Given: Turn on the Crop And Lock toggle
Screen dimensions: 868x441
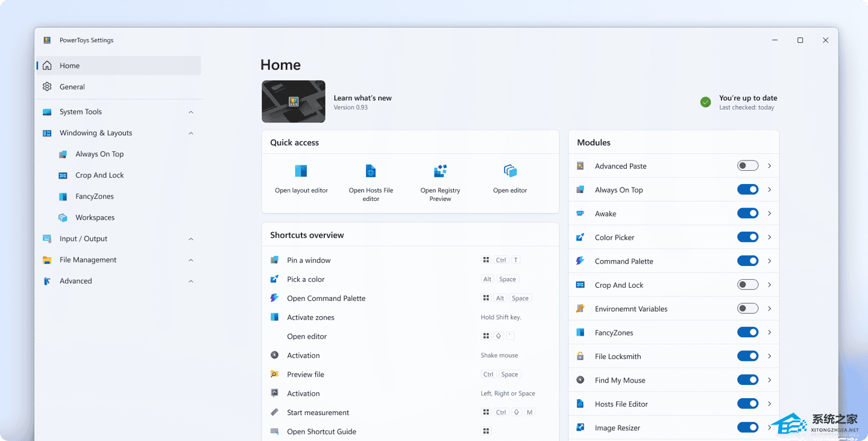Looking at the screenshot, I should click(747, 285).
